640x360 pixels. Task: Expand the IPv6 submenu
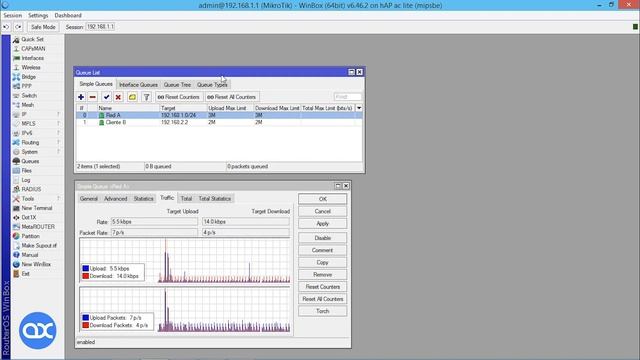click(x=58, y=133)
